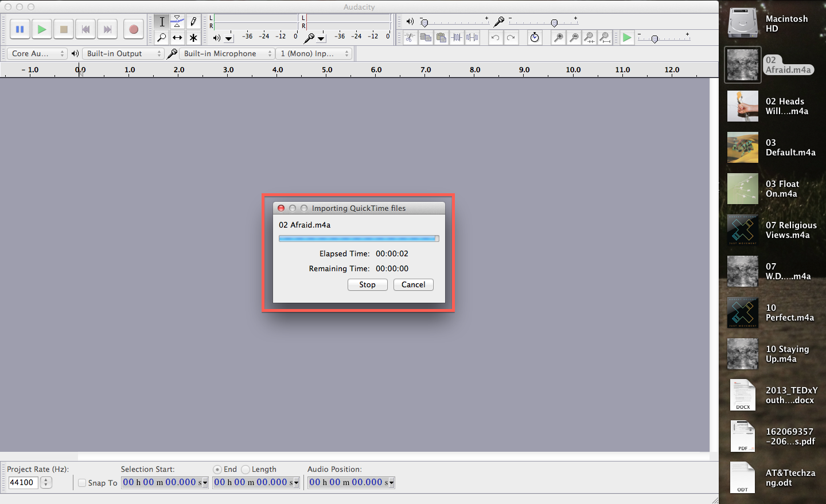
Task: Open Audio Position format dropdown arrow
Action: [x=391, y=483]
